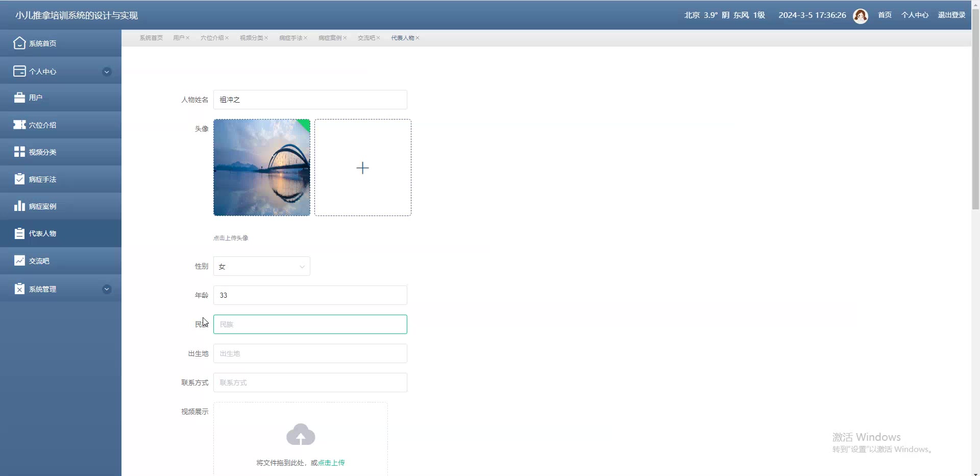Click the 民族 input field
Image resolution: width=980 pixels, height=476 pixels.
pyautogui.click(x=310, y=324)
